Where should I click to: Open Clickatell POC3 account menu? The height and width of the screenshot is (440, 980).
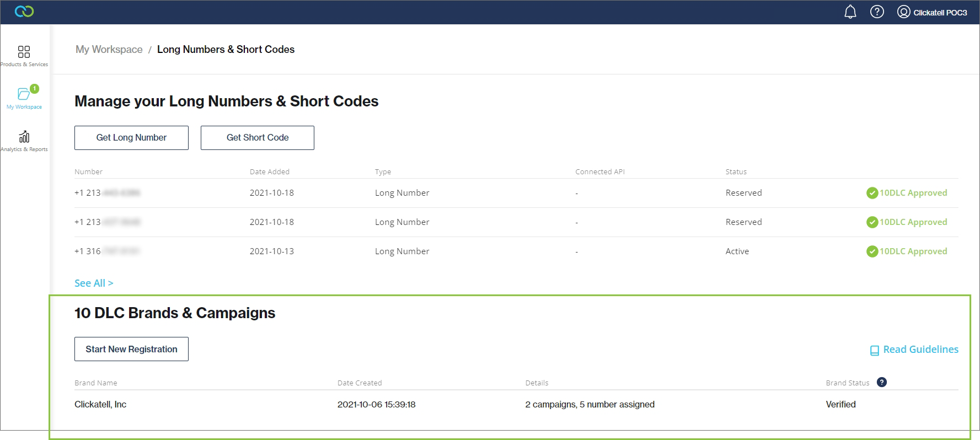pos(932,12)
